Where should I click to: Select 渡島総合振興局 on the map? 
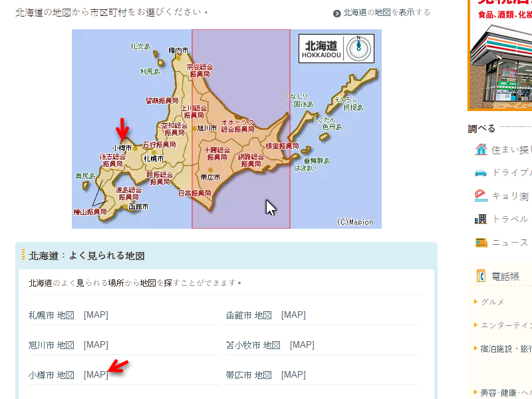pyautogui.click(x=128, y=194)
